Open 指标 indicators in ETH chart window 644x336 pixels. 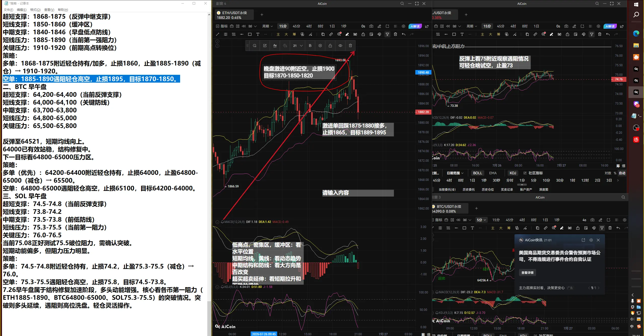(x=222, y=26)
